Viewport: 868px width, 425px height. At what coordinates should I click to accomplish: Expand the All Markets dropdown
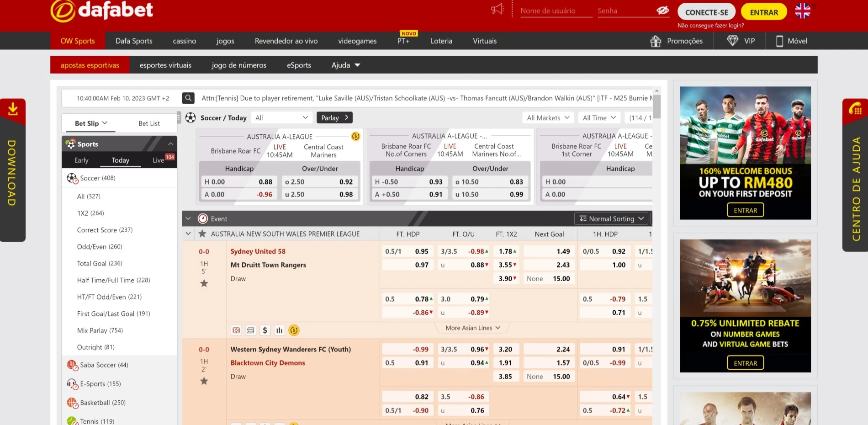tap(548, 117)
